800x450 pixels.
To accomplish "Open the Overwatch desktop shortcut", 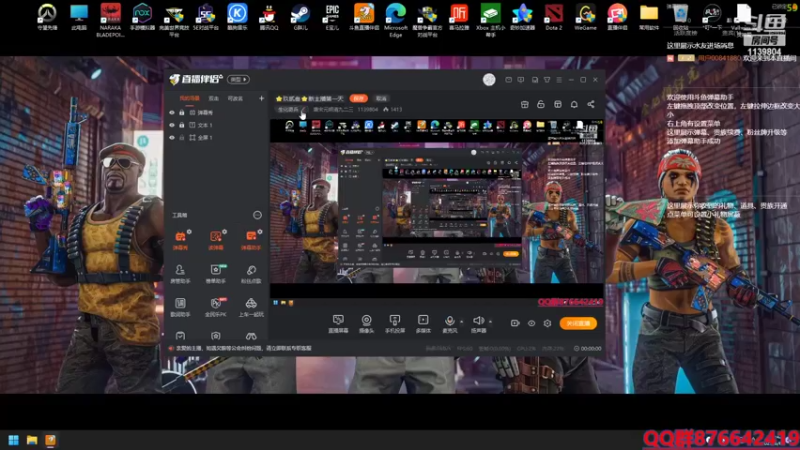I will [x=47, y=17].
